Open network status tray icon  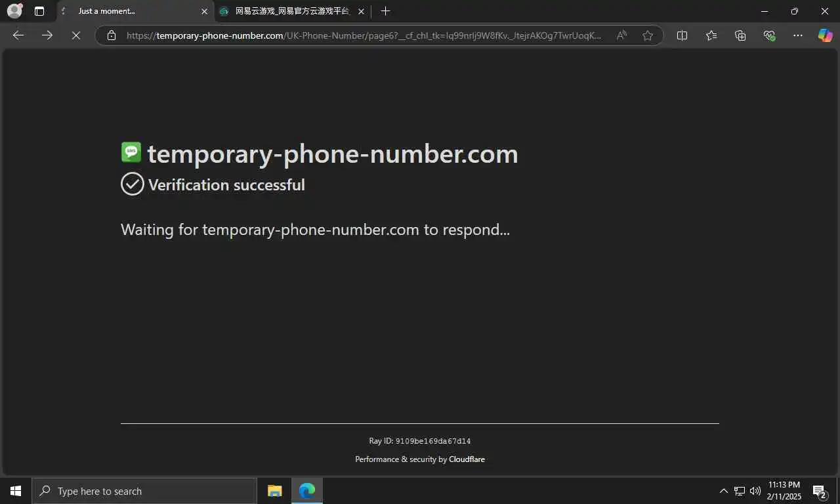pos(740,491)
